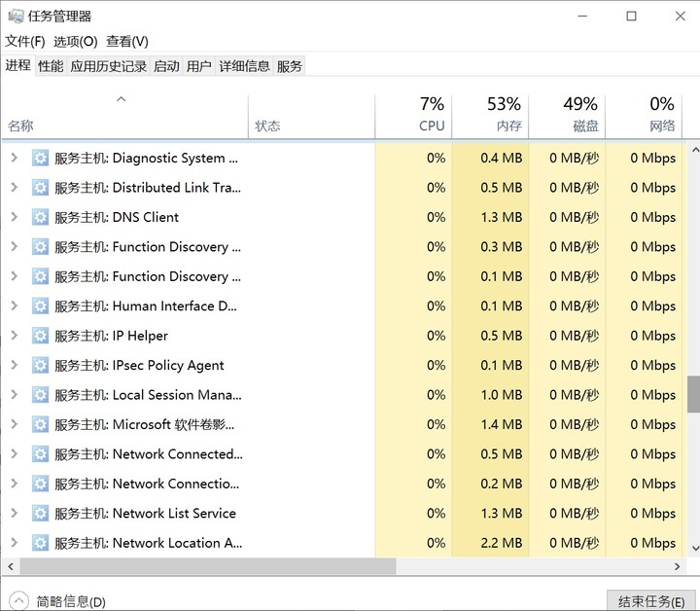This screenshot has width=700, height=611.
Task: Click gear icon of Network Connectio... row
Action: click(x=40, y=484)
